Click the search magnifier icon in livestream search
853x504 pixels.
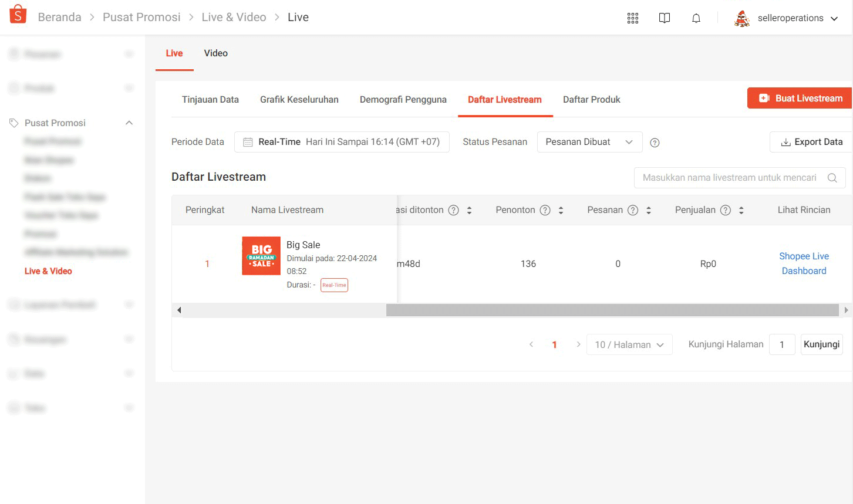click(x=832, y=178)
